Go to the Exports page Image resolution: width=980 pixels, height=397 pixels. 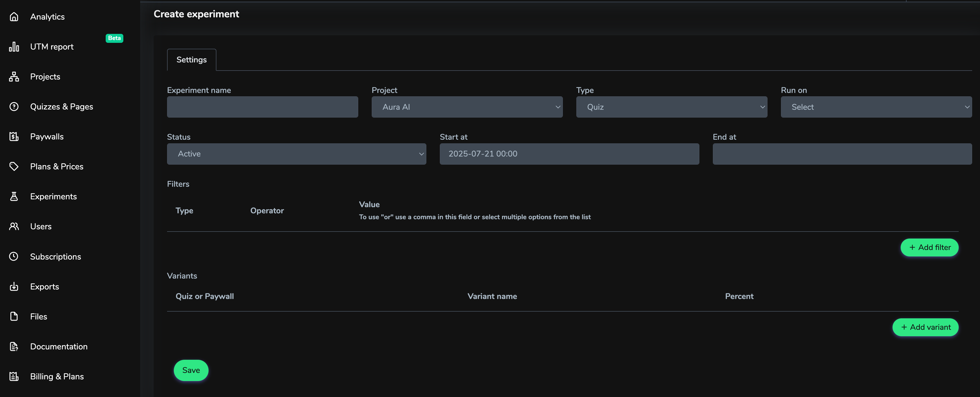click(45, 286)
